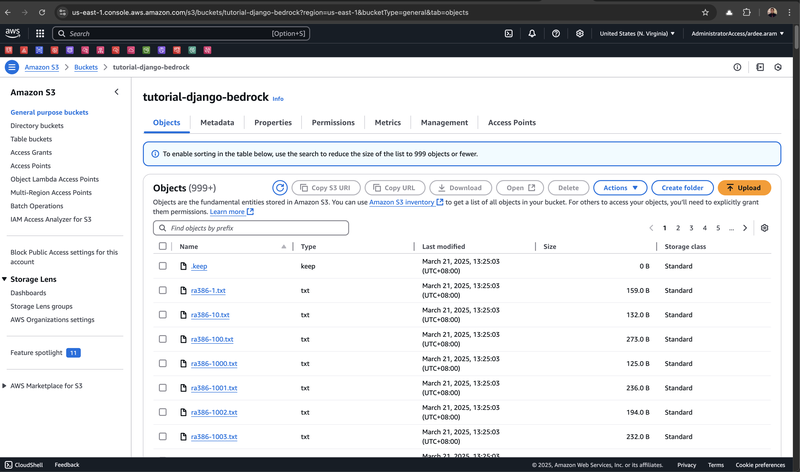Image resolution: width=800 pixels, height=472 pixels.
Task: Toggle the blue hamburger navigation menu
Action: (12, 67)
